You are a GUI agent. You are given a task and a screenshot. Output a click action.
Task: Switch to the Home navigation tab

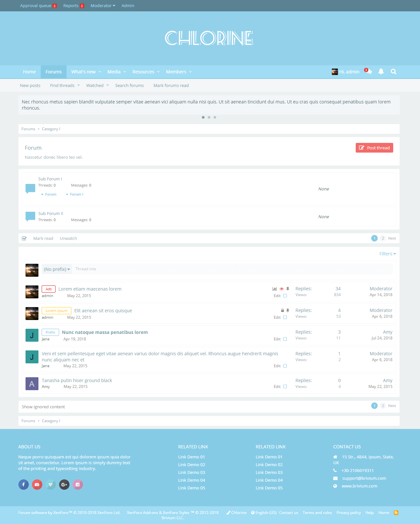point(29,72)
